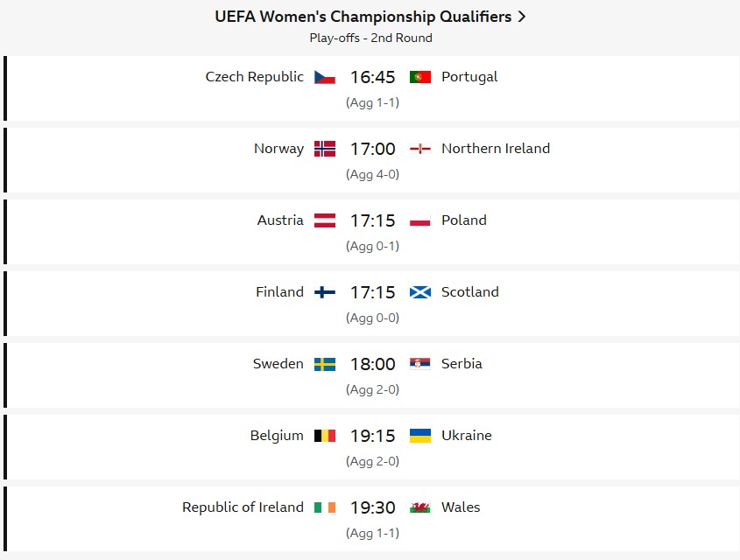Click the Ukraine flag icon
740x560 pixels.
click(420, 436)
